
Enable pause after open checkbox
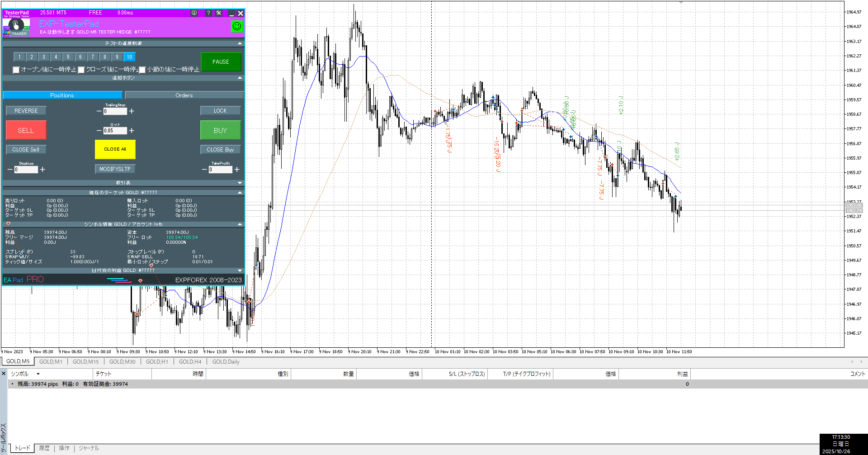pyautogui.click(x=16, y=70)
